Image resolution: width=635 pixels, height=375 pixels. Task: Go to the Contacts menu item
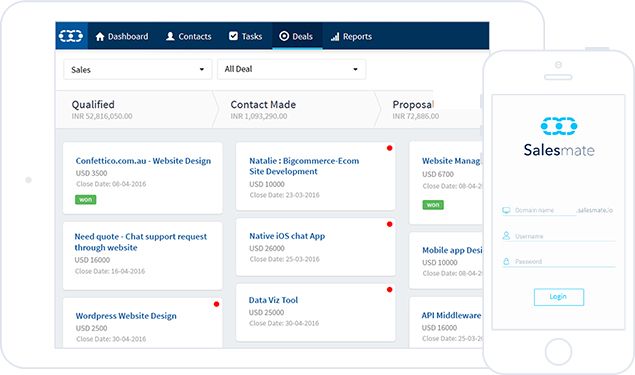(x=189, y=36)
